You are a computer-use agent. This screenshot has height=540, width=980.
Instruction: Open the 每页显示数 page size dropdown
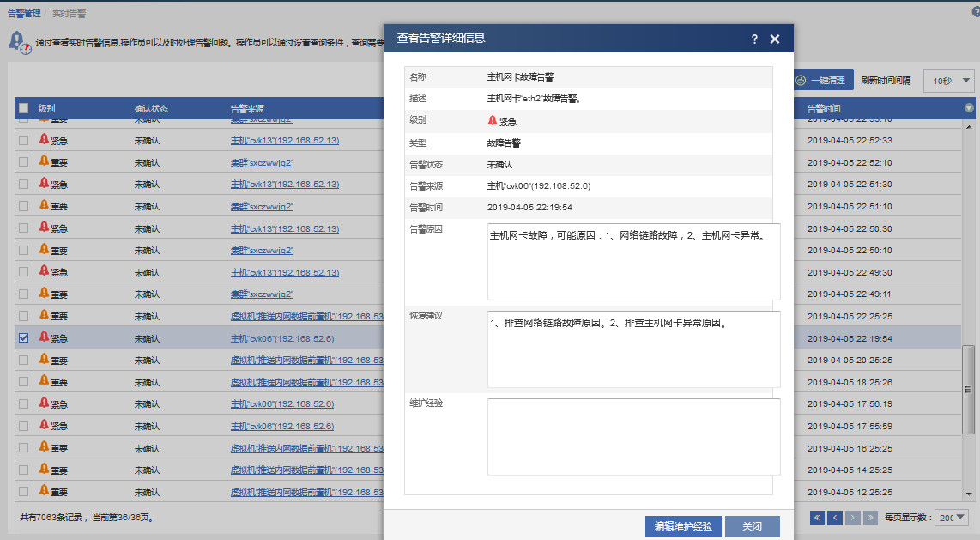point(951,518)
